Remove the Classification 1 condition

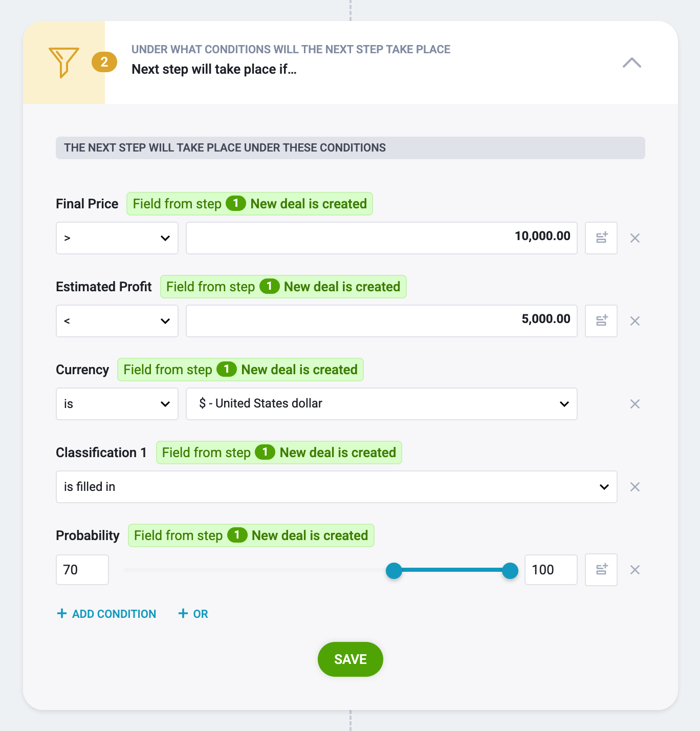coord(635,487)
